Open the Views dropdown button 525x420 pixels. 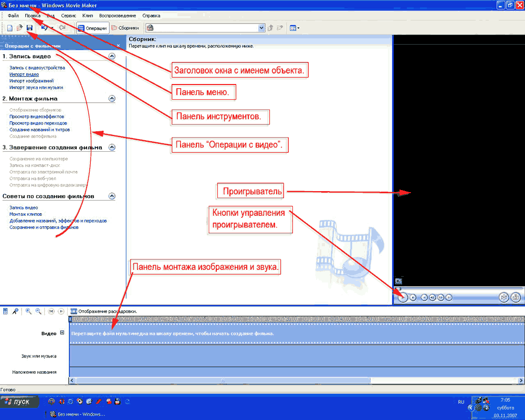(x=295, y=28)
